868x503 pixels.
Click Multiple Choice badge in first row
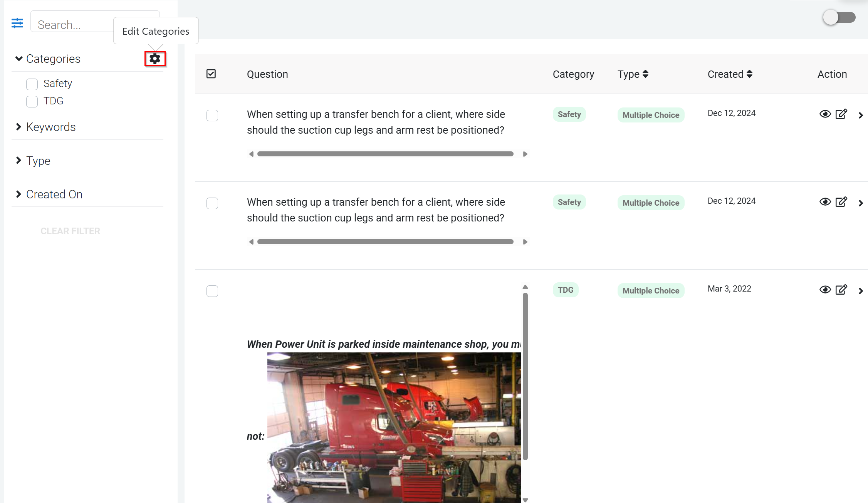pyautogui.click(x=651, y=115)
